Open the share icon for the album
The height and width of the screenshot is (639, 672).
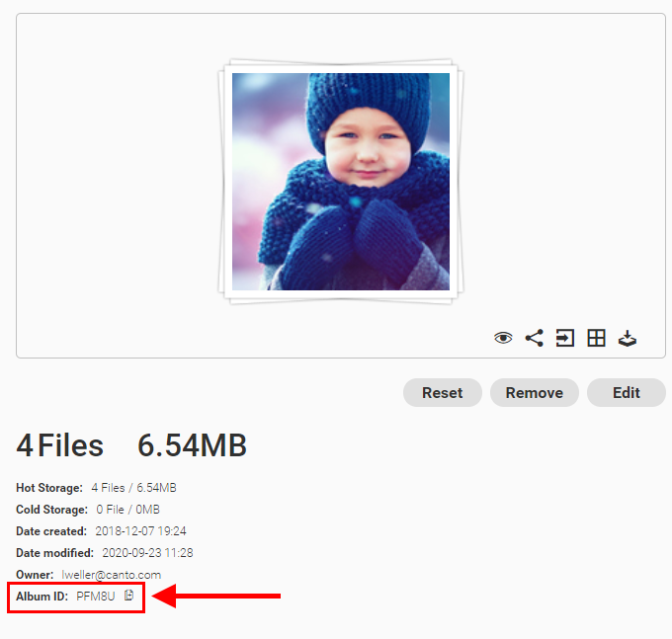(535, 338)
